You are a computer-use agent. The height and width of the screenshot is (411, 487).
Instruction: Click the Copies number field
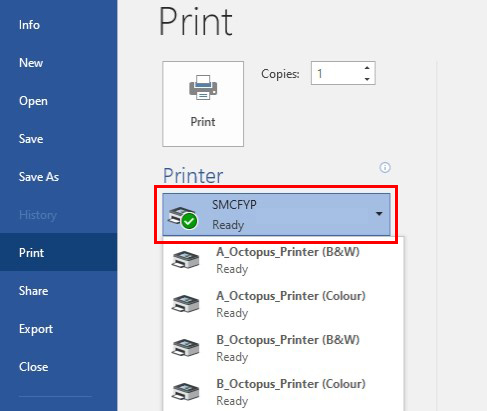343,73
